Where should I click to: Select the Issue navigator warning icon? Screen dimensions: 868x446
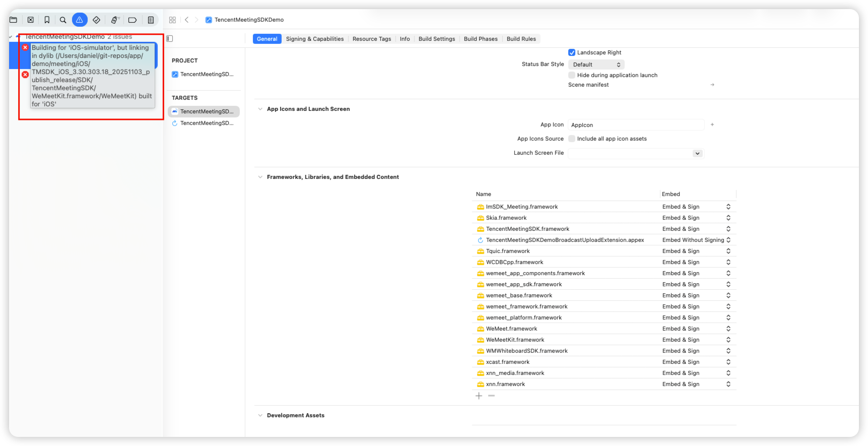80,20
